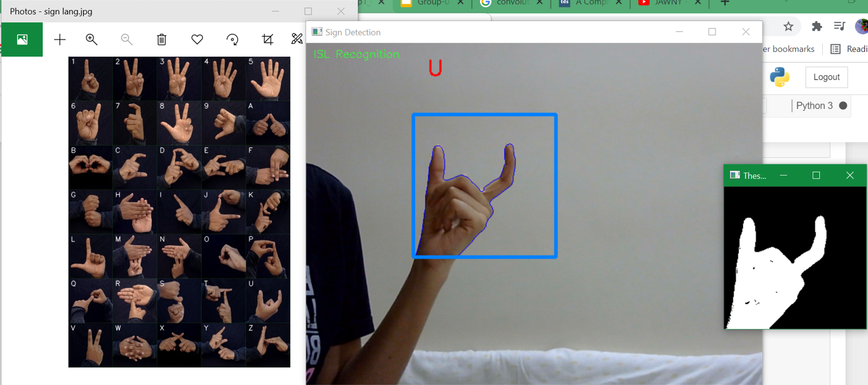The width and height of the screenshot is (868, 385).
Task: Add photo to favorites with heart icon
Action: 197,40
